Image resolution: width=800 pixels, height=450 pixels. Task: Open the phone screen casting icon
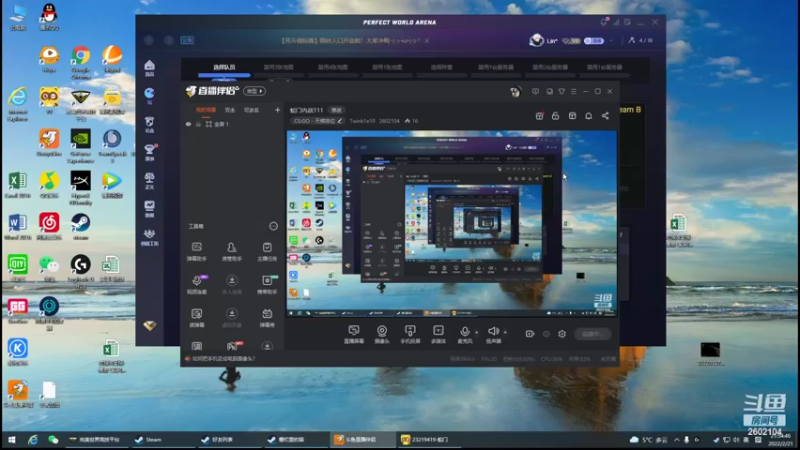click(410, 331)
